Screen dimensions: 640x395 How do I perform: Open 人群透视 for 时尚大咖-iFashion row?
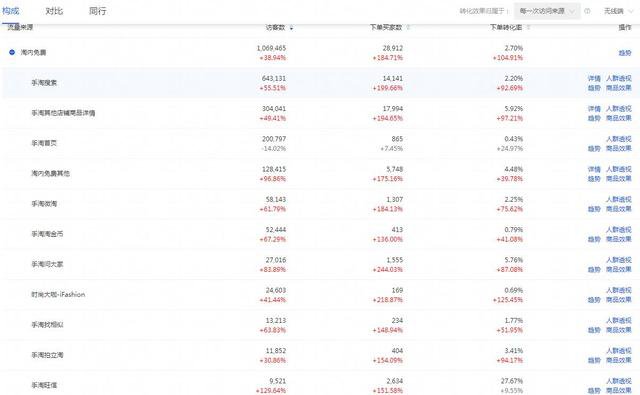618,290
